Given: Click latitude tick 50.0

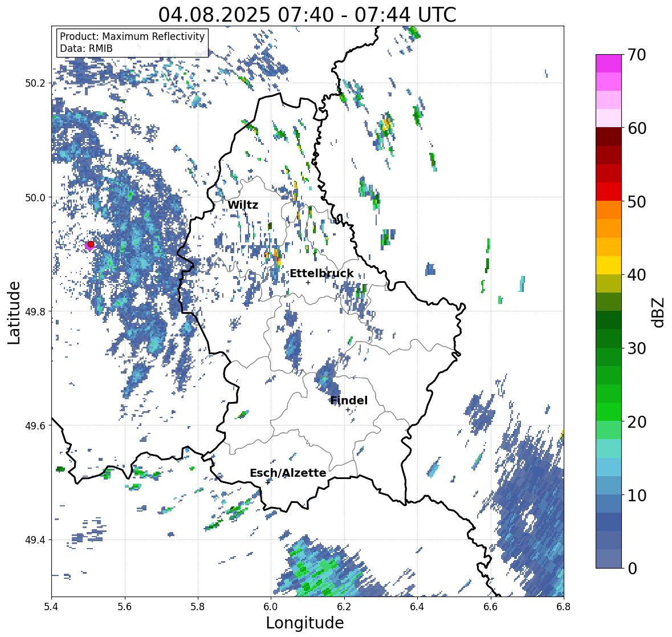Looking at the screenshot, I should pyautogui.click(x=35, y=198).
